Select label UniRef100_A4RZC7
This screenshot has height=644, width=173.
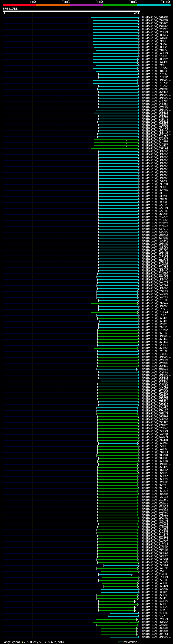coord(155,86)
